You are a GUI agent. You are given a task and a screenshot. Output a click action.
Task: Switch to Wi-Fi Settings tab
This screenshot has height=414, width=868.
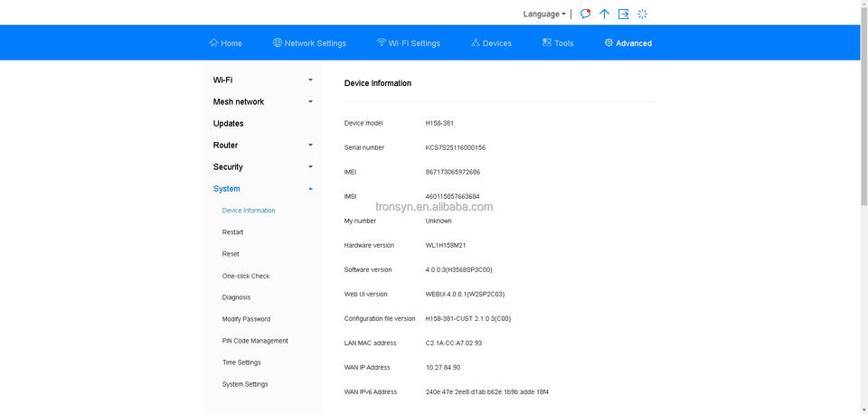[408, 43]
